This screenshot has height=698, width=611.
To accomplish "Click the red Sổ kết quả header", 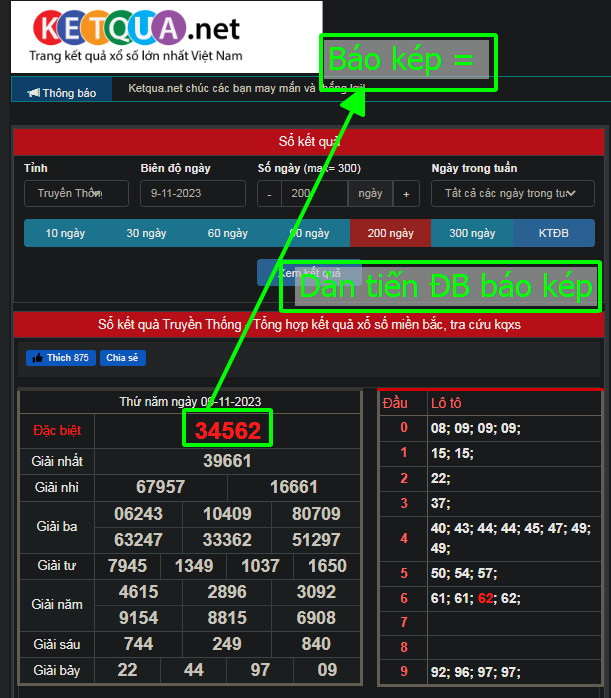I will coord(308,141).
